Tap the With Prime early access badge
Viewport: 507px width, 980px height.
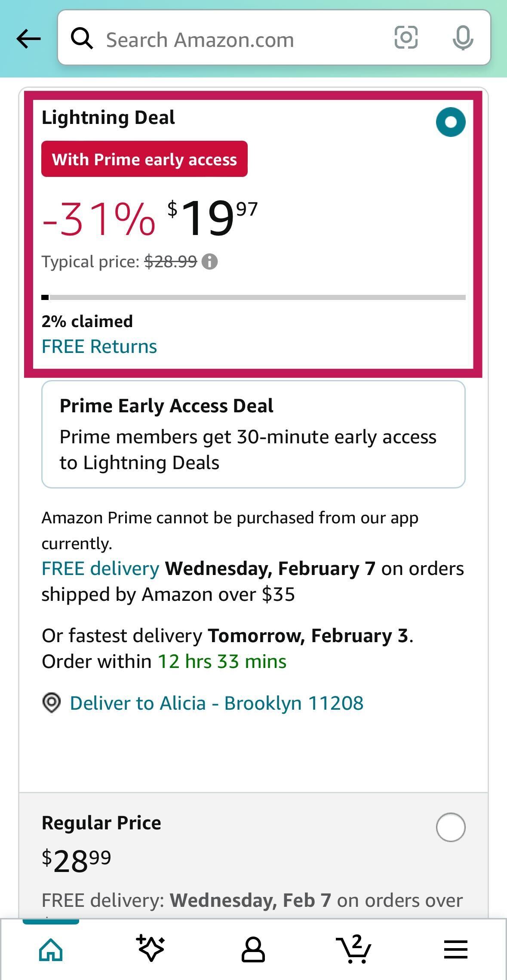pyautogui.click(x=144, y=159)
